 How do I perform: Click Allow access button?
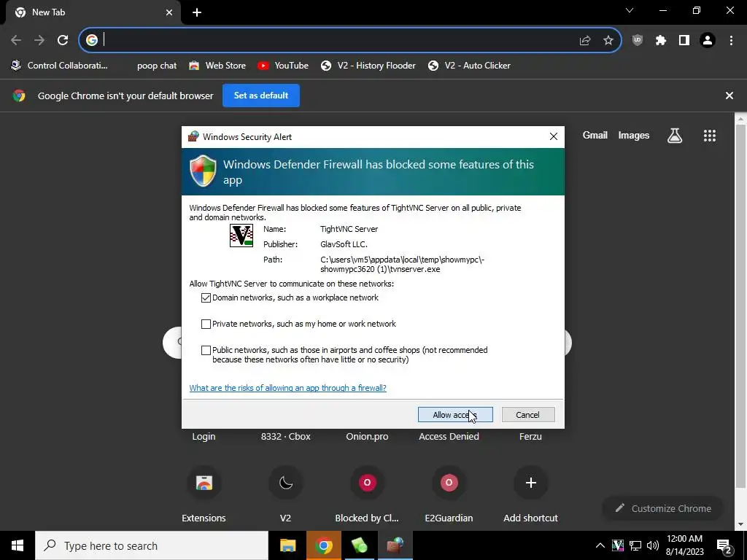point(455,415)
